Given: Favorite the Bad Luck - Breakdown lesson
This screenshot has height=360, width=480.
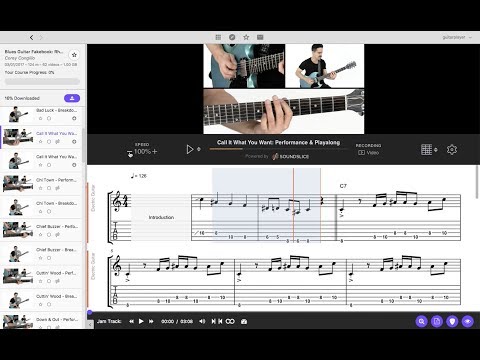Looking at the screenshot, I should pos(41,118).
